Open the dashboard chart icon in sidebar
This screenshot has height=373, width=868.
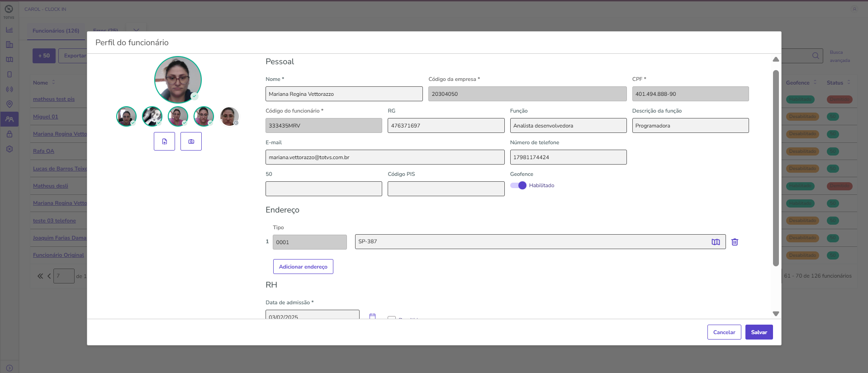9,30
